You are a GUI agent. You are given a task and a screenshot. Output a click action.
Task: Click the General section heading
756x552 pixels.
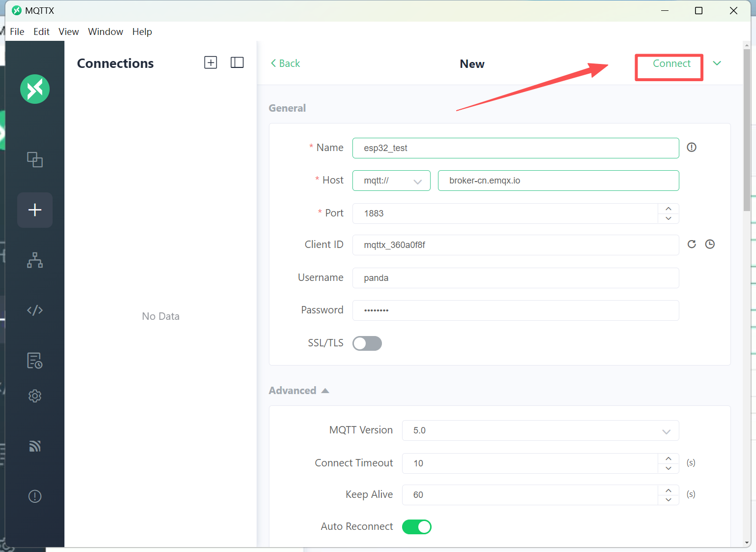(x=287, y=108)
